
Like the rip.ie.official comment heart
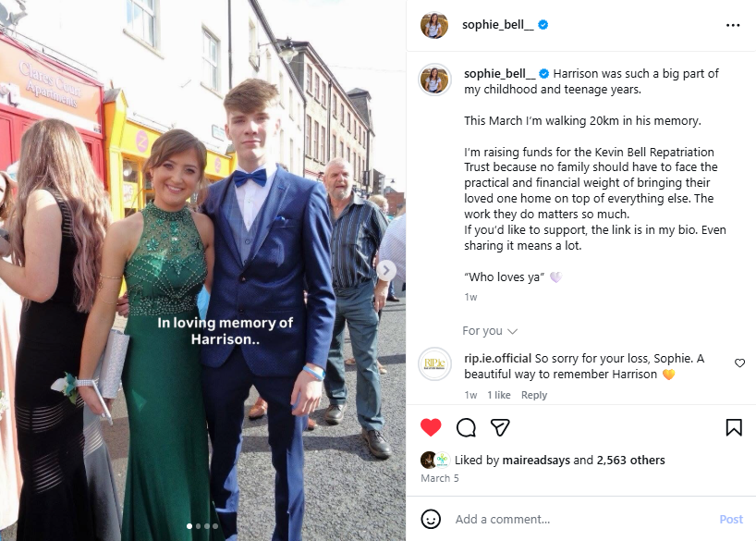click(739, 363)
